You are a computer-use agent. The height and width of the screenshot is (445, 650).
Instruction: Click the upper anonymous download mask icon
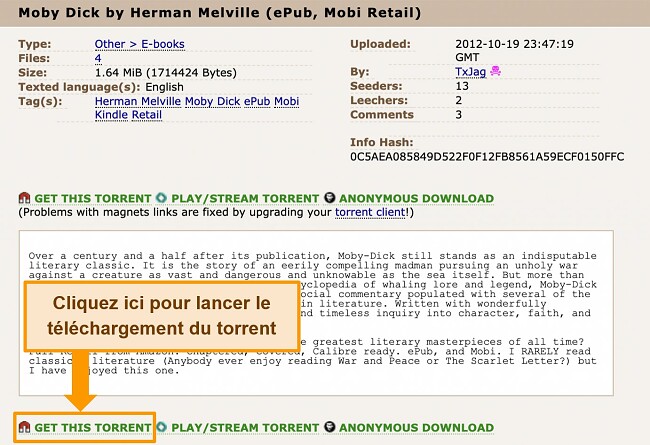click(x=330, y=198)
